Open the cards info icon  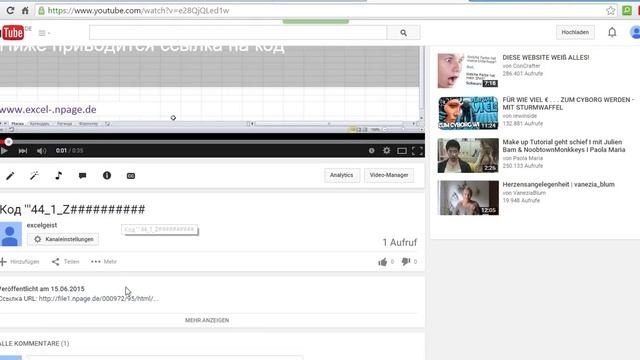tap(107, 175)
